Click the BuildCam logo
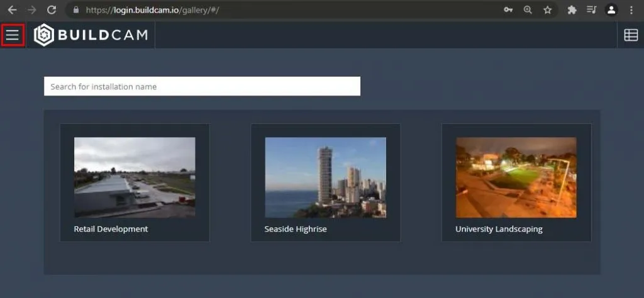The width and height of the screenshot is (644, 298). click(91, 35)
